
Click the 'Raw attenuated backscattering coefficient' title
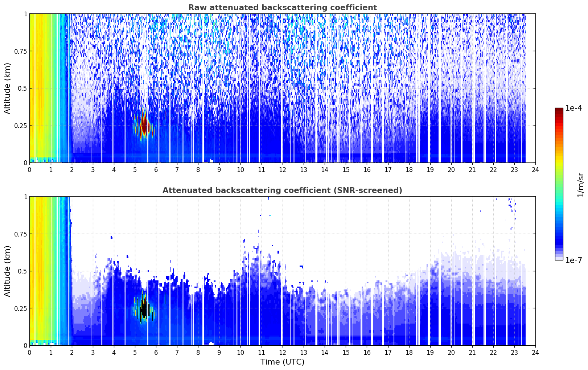tap(282, 8)
